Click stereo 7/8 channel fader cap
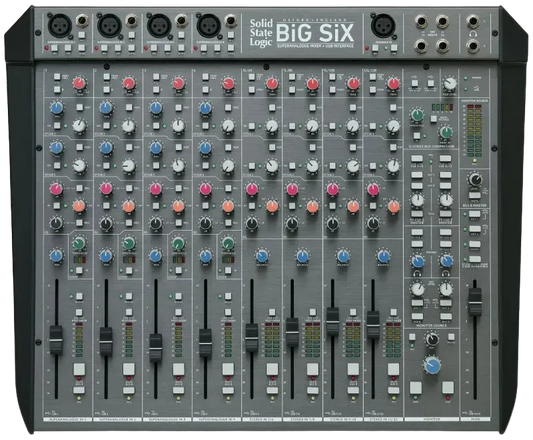This screenshot has width=533, height=440. [292, 332]
